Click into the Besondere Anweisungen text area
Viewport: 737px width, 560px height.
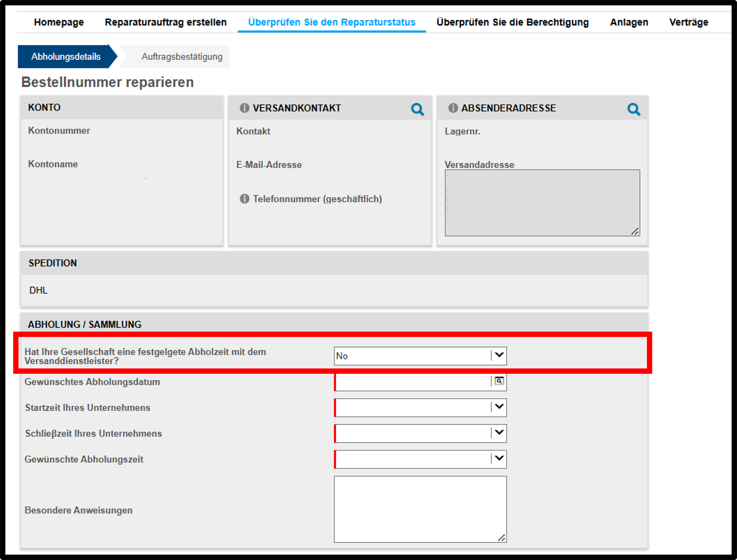click(420, 509)
